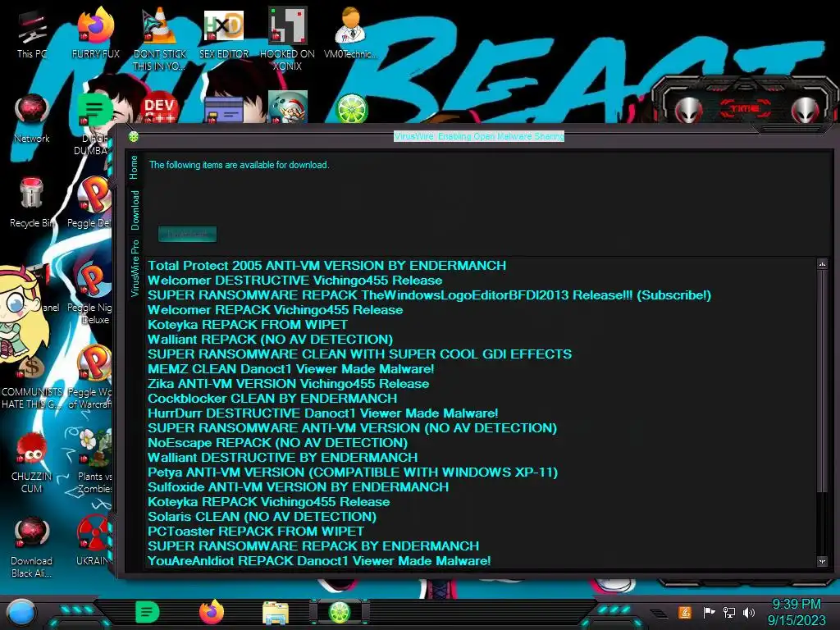Click the lime icon in VirusWire title bar
Viewport: 840px width, 630px height.
pyautogui.click(x=134, y=137)
